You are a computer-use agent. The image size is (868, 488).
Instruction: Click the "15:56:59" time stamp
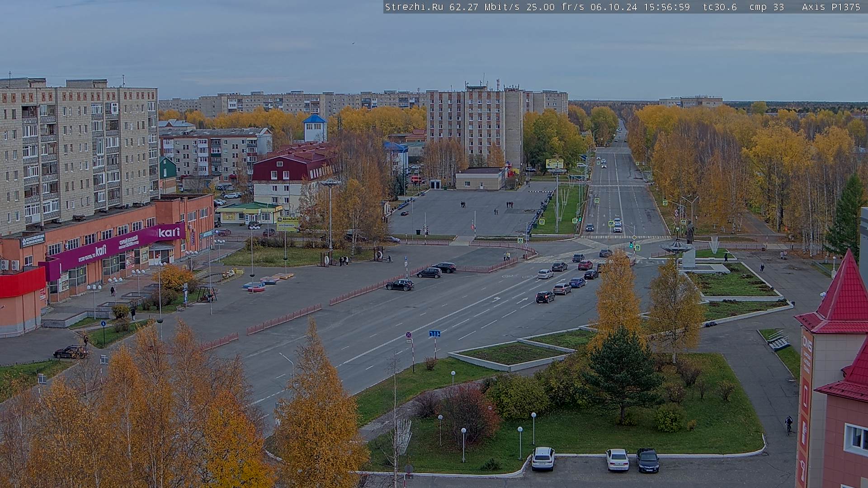click(666, 7)
